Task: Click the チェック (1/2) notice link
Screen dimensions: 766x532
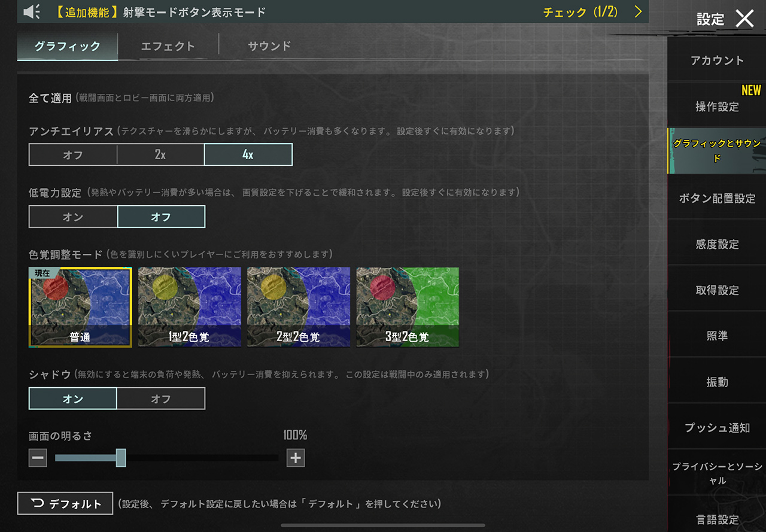Action: coord(580,12)
